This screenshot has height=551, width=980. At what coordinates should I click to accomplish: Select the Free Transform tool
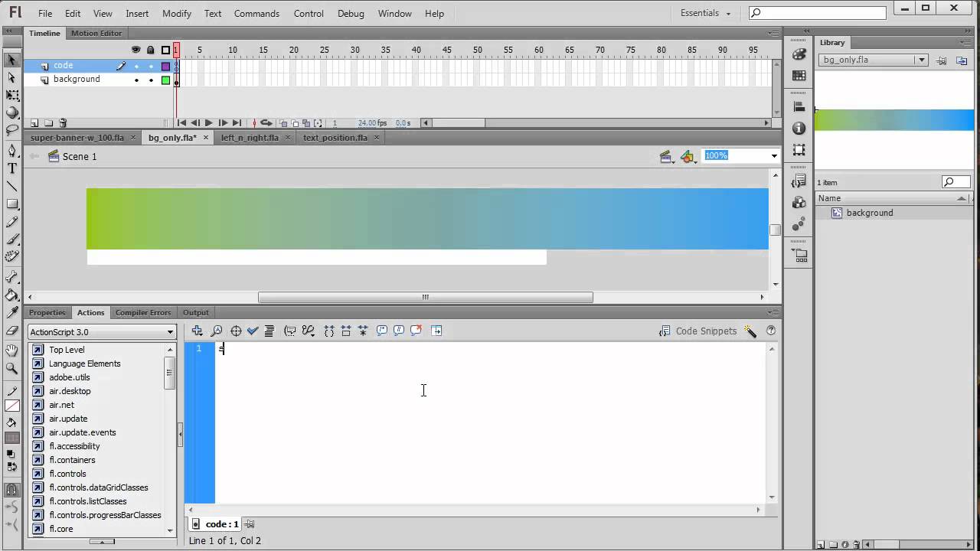point(12,95)
